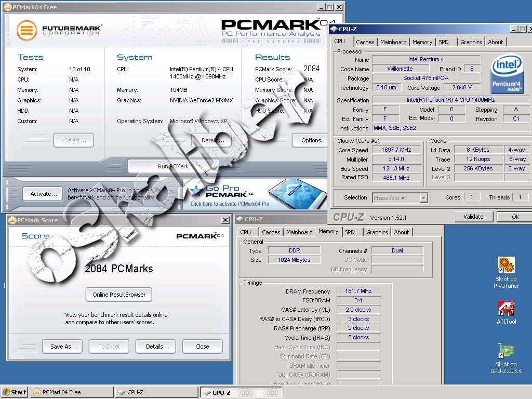Click the memory Type value DDR
Image resolution: width=532 pixels, height=399 pixels.
[x=294, y=250]
